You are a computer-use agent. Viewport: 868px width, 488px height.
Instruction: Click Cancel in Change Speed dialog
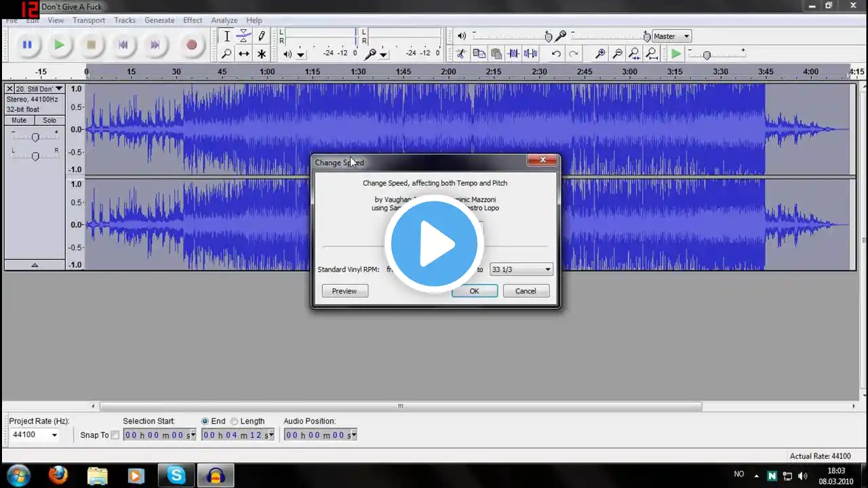526,291
